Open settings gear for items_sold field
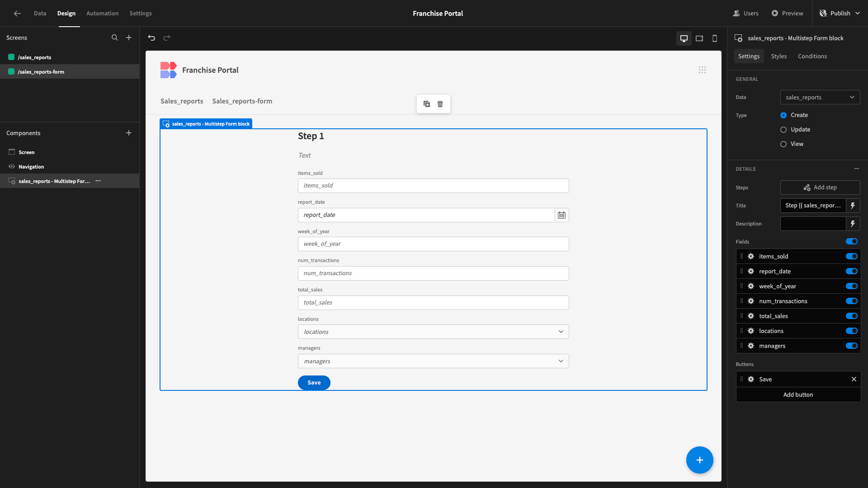The width and height of the screenshot is (868, 488). pyautogui.click(x=751, y=257)
